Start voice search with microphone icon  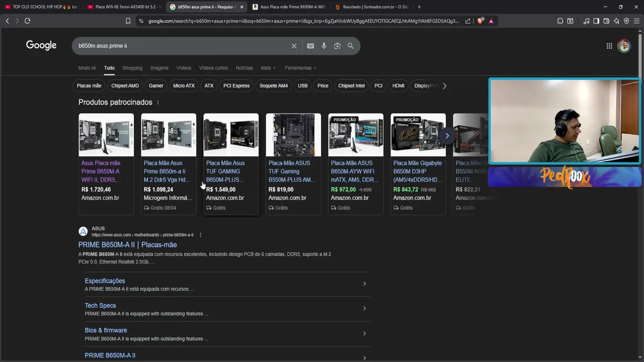[x=324, y=46]
